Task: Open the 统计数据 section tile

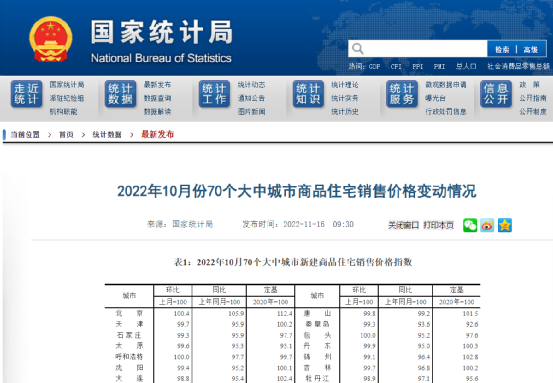Action: point(120,94)
